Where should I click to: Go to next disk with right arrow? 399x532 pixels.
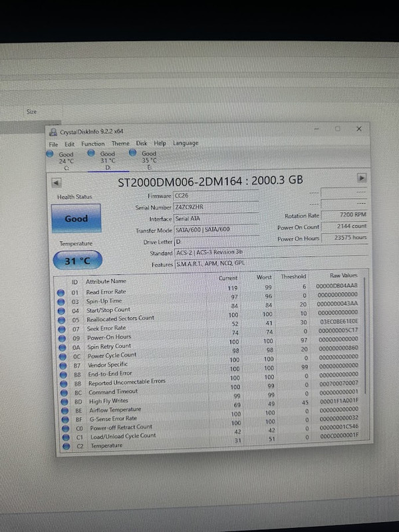(362, 178)
